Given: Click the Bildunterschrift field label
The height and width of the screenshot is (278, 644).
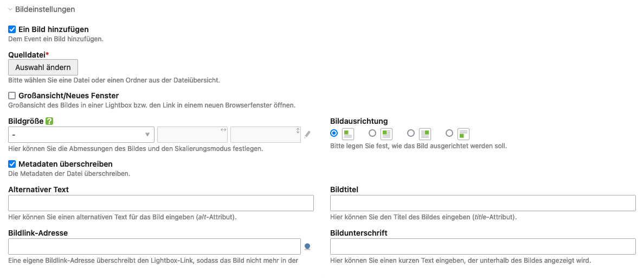Looking at the screenshot, I should 359,233.
